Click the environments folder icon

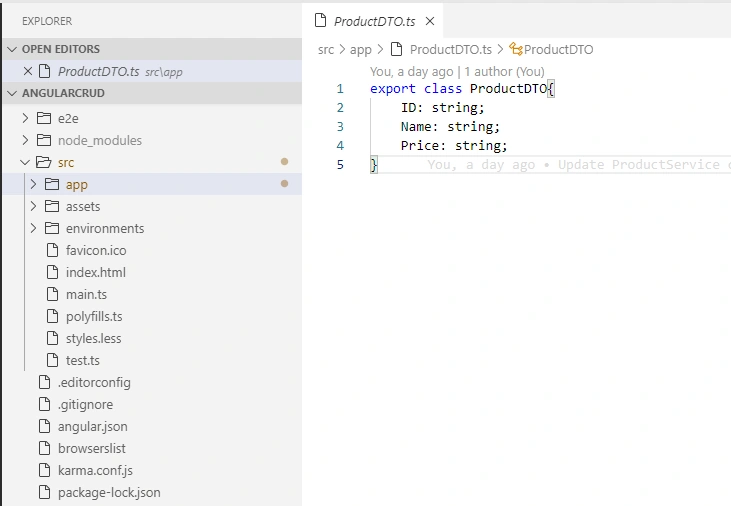pyautogui.click(x=52, y=228)
